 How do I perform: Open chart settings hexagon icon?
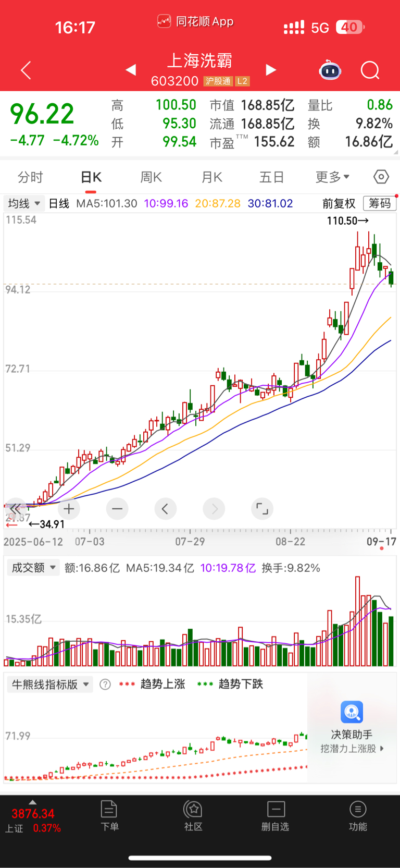pyautogui.click(x=381, y=177)
